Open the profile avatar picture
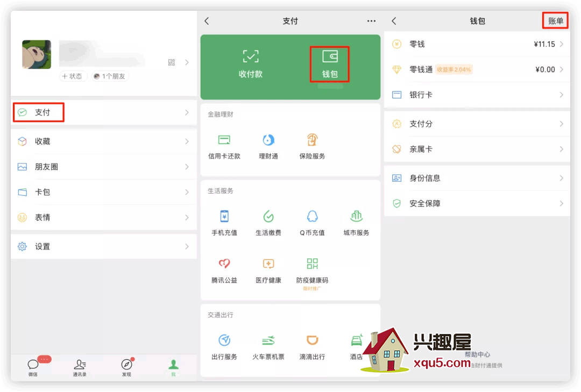Image resolution: width=581 pixels, height=392 pixels. 37,54
